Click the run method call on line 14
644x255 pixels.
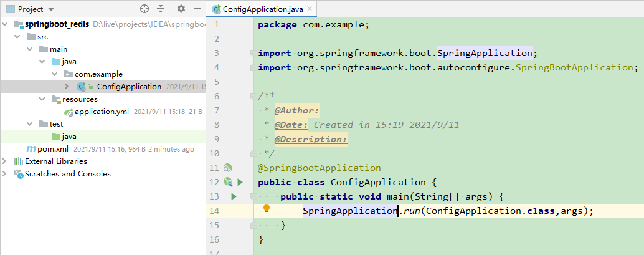[x=410, y=211]
